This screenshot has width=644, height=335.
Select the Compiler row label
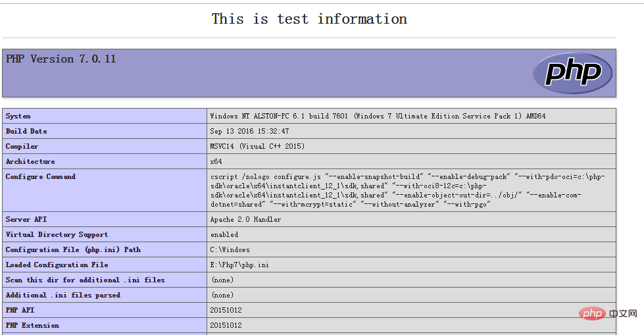pos(22,146)
